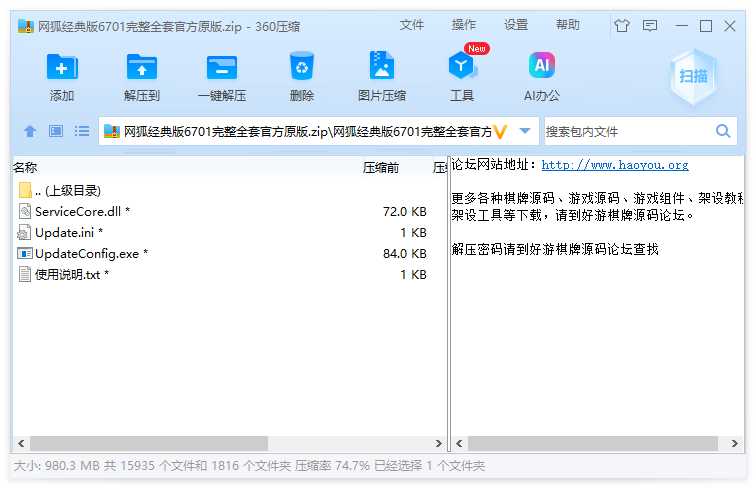This screenshot has width=756, height=488.
Task: Switch to list view mode
Action: pyautogui.click(x=82, y=131)
